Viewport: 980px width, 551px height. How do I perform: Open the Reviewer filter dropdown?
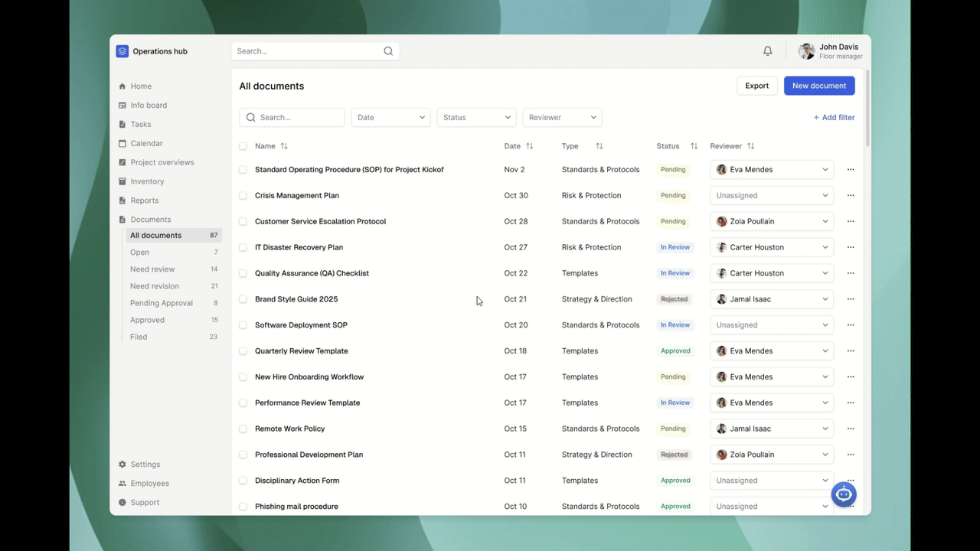click(563, 118)
